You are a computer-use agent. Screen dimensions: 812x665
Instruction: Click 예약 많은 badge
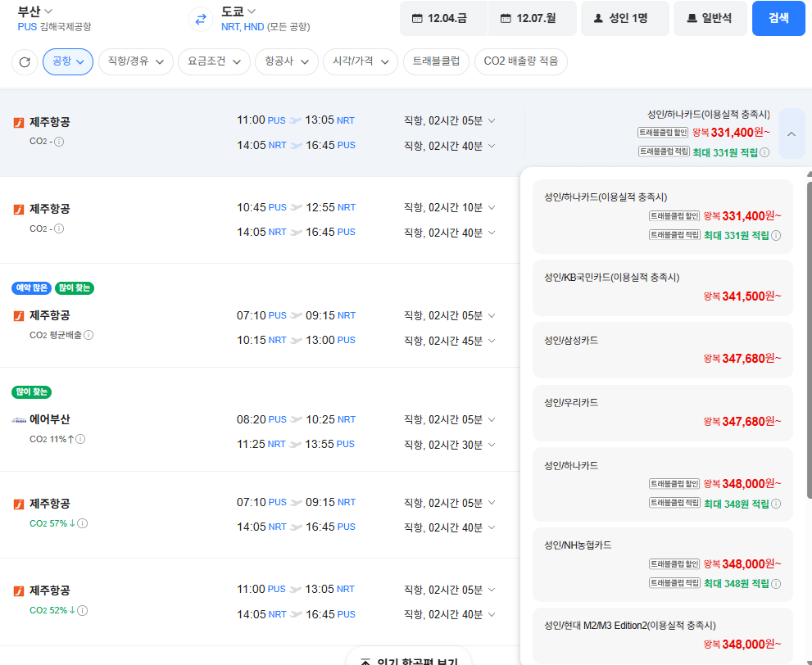point(32,288)
